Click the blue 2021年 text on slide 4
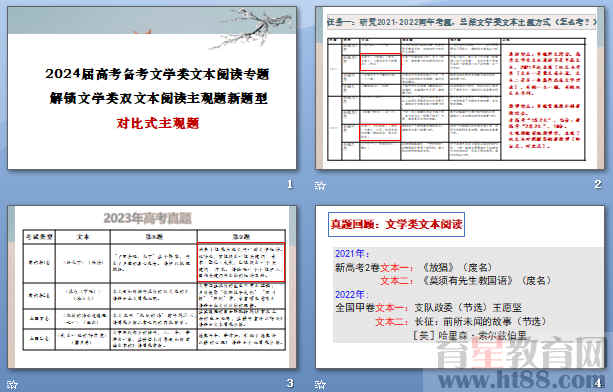Screen dimensions: 613x392 pos(352,254)
